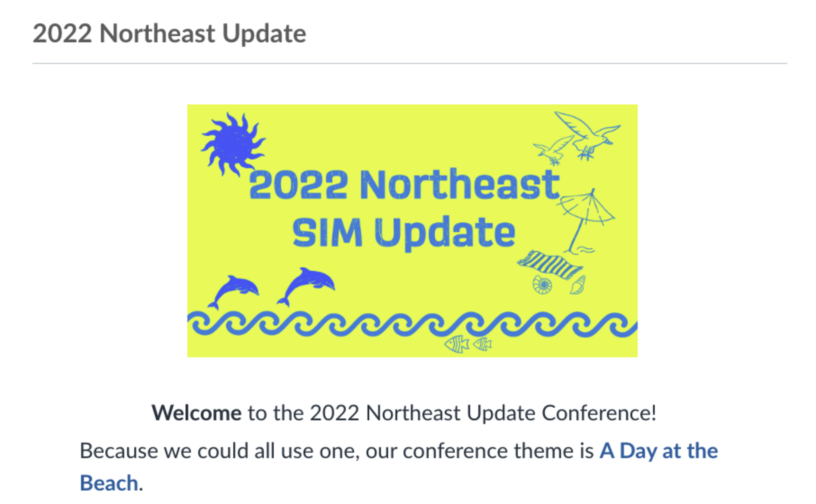Click the "2022 Northeast" text in the banner
This screenshot has height=504, width=816.
[x=404, y=185]
